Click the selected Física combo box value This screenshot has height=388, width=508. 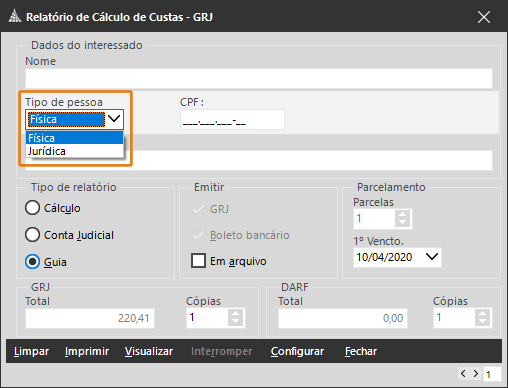tap(66, 119)
